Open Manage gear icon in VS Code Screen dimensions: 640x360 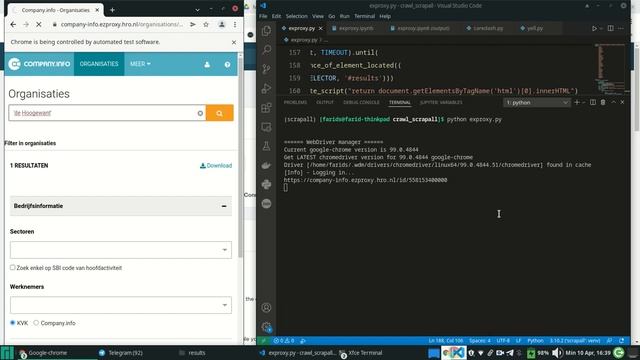pyautogui.click(x=266, y=327)
